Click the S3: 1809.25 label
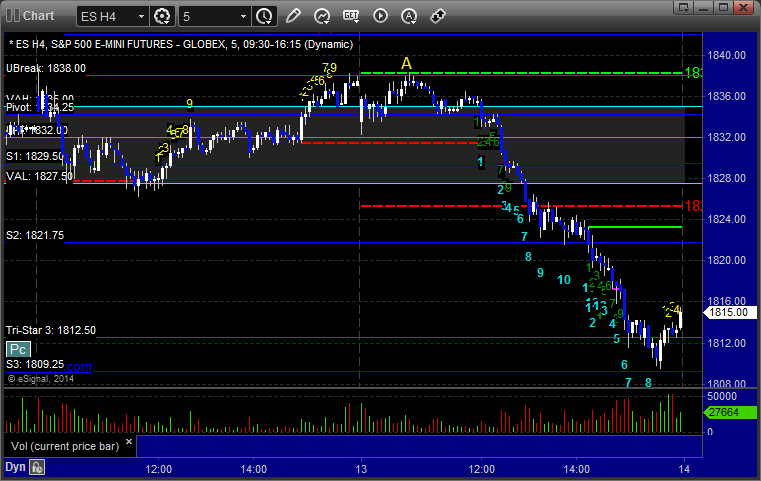The height and width of the screenshot is (481, 761). click(x=34, y=365)
